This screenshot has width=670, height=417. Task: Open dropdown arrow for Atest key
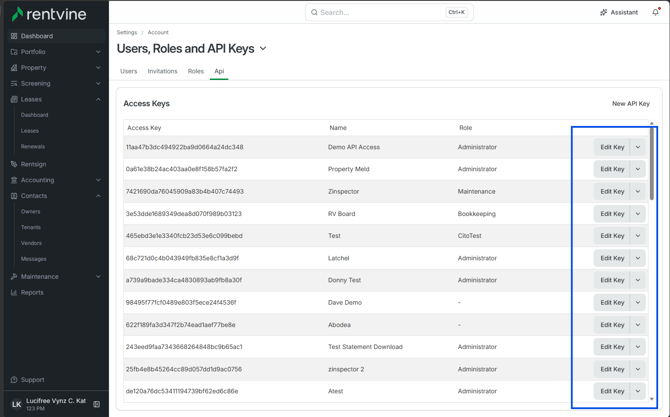(x=638, y=391)
